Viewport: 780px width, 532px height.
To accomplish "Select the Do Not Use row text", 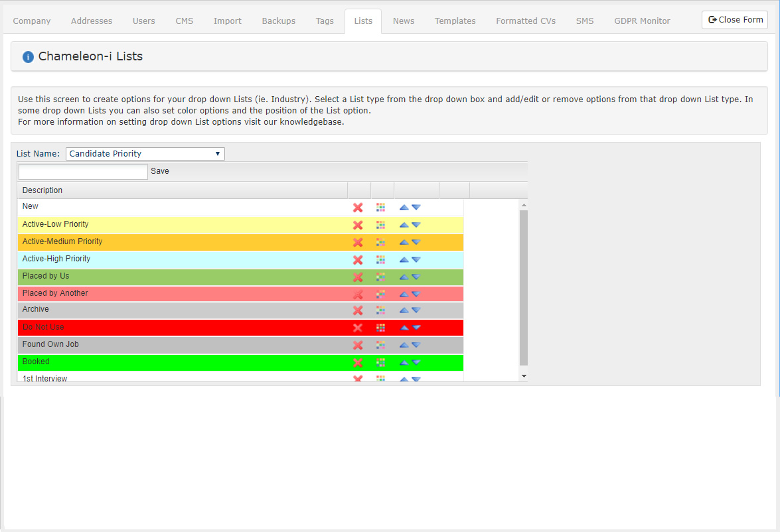I will point(43,327).
